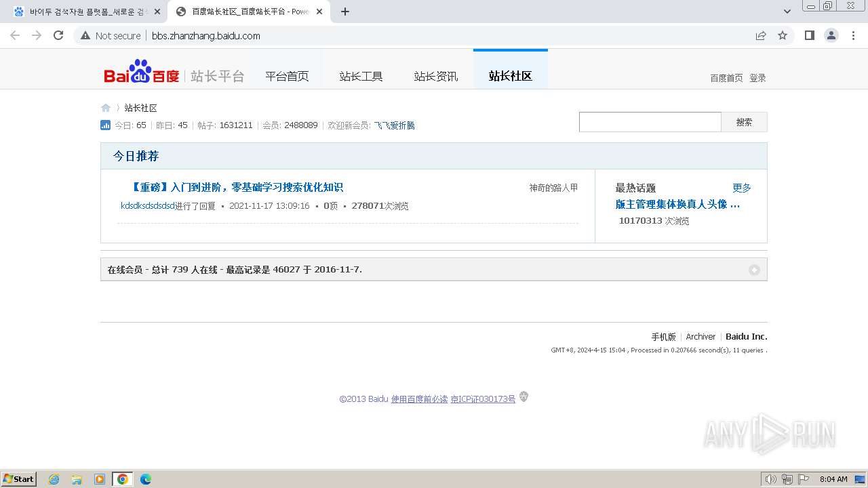Screen dimensions: 868x488
Task: Click the network tray icon
Action: click(x=787, y=479)
